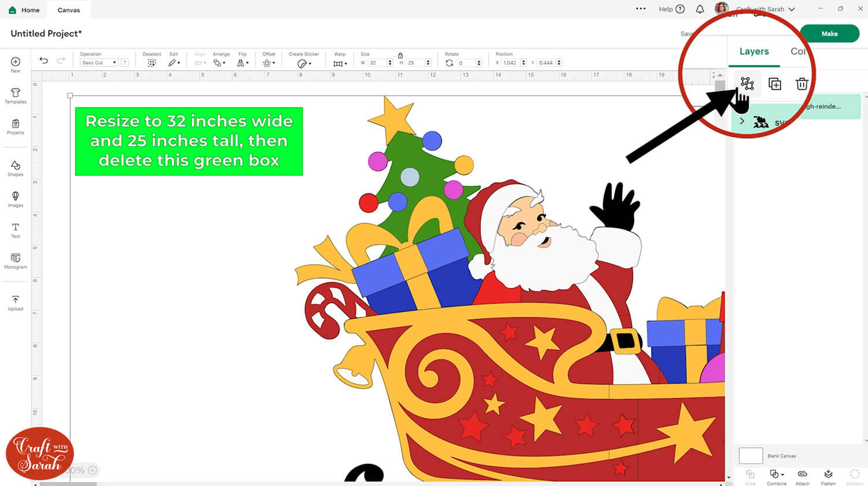Switch to the Canvas tab
Image resolution: width=868 pixels, height=486 pixels.
click(x=69, y=10)
